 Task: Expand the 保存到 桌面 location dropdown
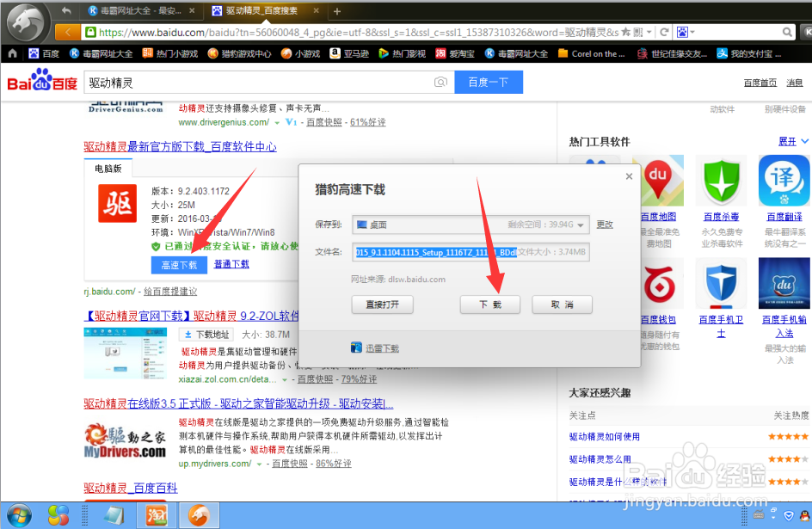click(x=581, y=225)
